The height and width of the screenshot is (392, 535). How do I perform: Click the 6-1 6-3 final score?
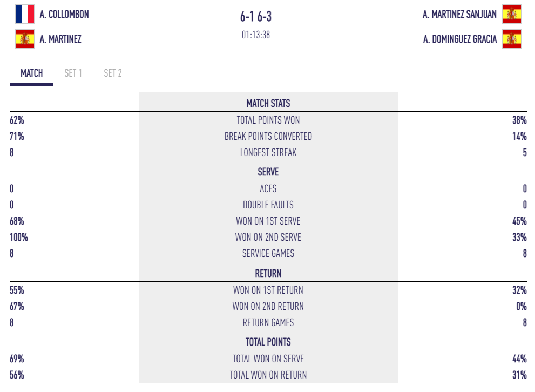coord(256,17)
